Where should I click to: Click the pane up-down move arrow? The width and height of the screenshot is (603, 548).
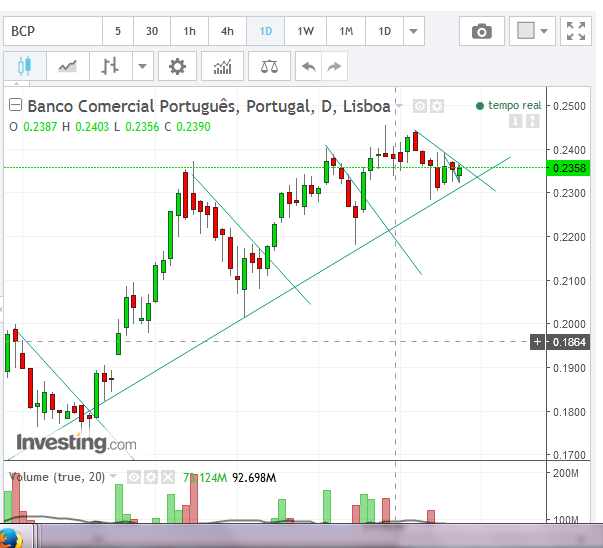coord(533,122)
